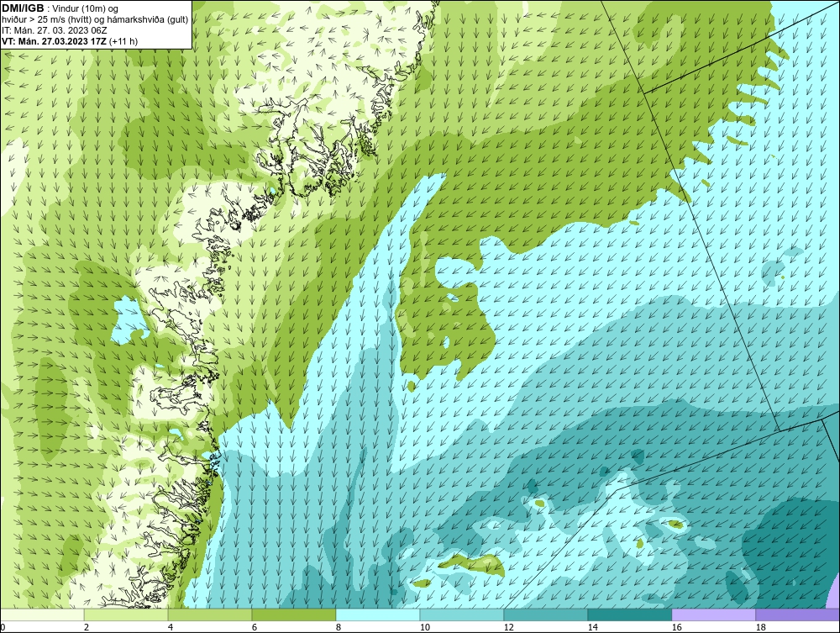Click the light cyan 8–10 m/s legend swatch
The height and width of the screenshot is (633, 840).
[378, 615]
